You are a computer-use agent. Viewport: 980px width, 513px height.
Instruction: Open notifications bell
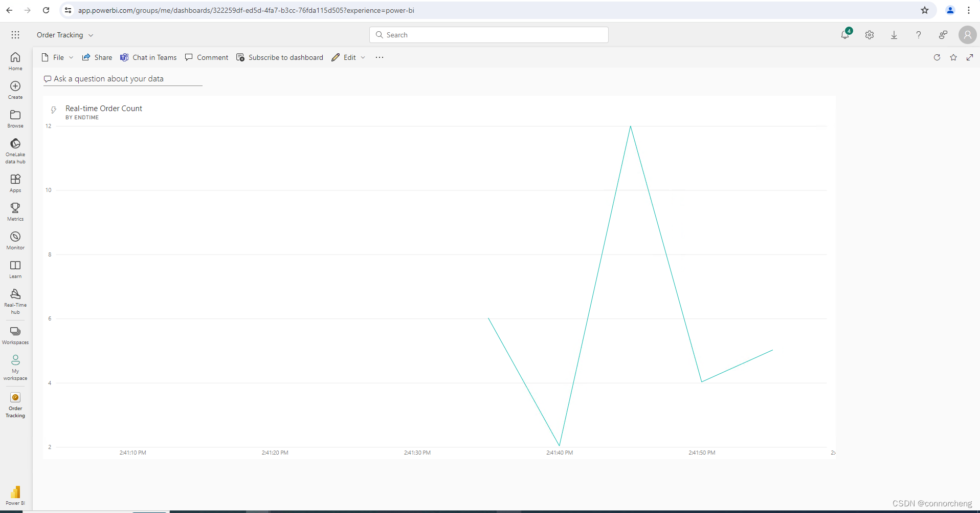845,35
